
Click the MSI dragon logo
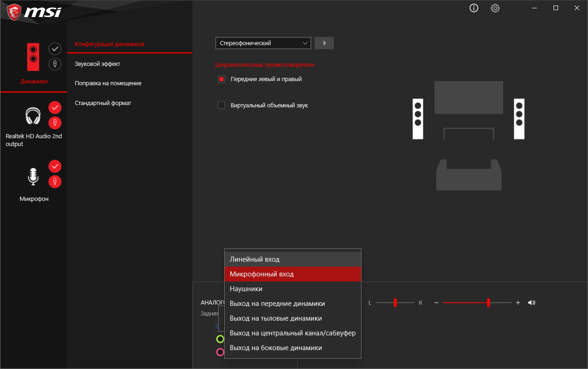tap(14, 12)
